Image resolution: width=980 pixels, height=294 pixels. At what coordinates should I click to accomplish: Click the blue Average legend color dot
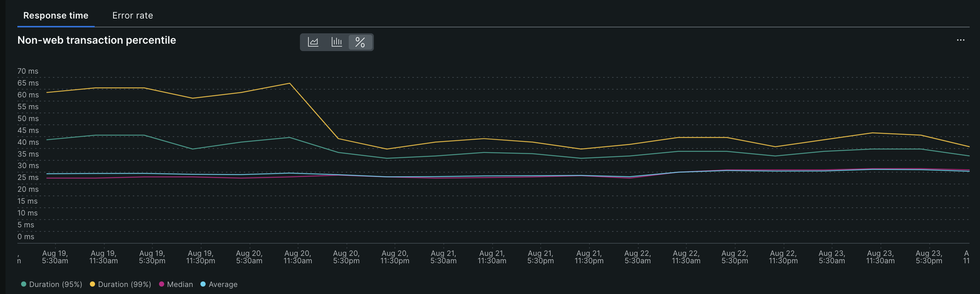[x=203, y=284]
